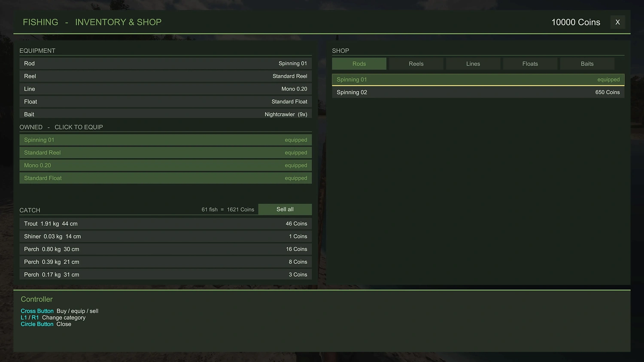Click the Rod equipment row
The width and height of the screenshot is (644, 362).
pyautogui.click(x=166, y=63)
